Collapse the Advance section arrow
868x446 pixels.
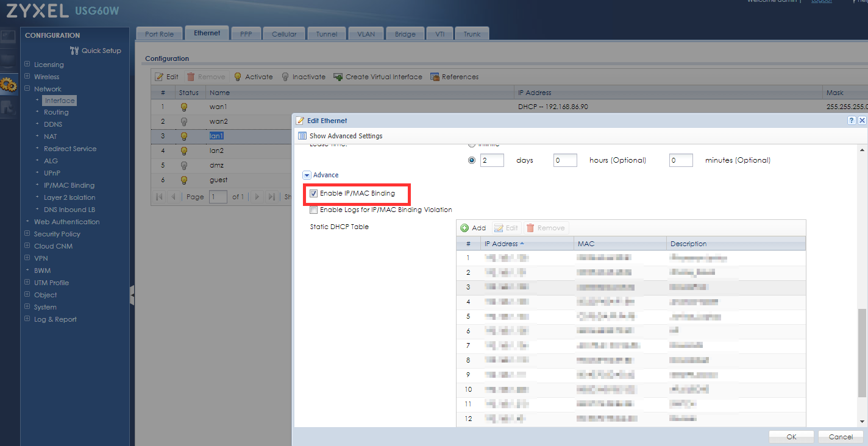click(x=307, y=175)
